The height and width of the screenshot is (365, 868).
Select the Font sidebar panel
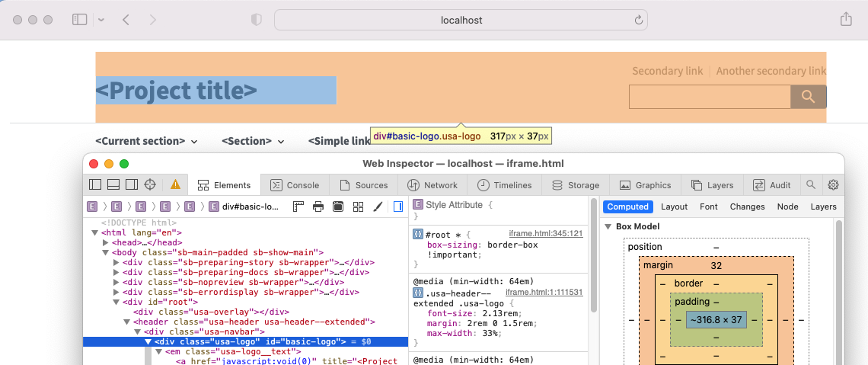coord(709,207)
